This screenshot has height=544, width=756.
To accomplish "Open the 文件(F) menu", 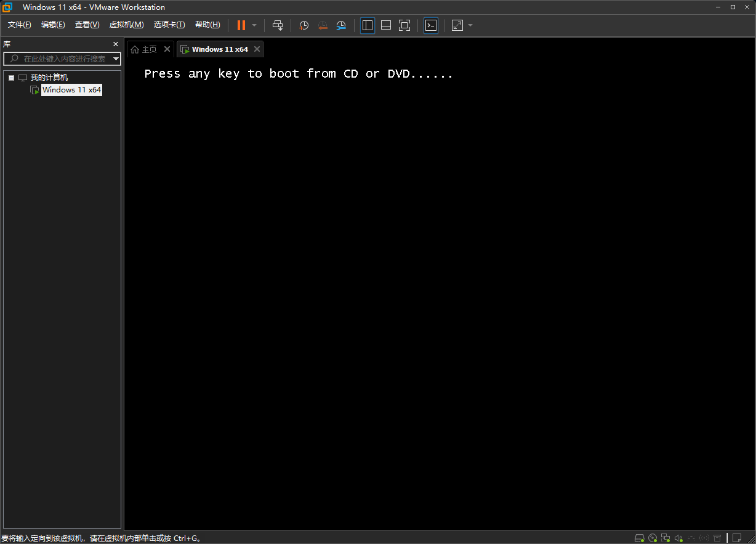I will tap(20, 25).
